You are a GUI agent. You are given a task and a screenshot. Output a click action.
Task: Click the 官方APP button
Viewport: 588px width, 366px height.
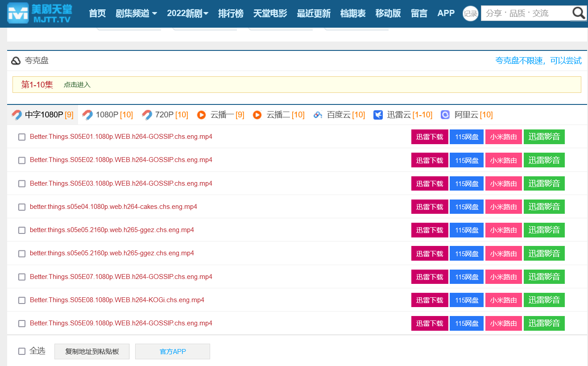(x=173, y=351)
